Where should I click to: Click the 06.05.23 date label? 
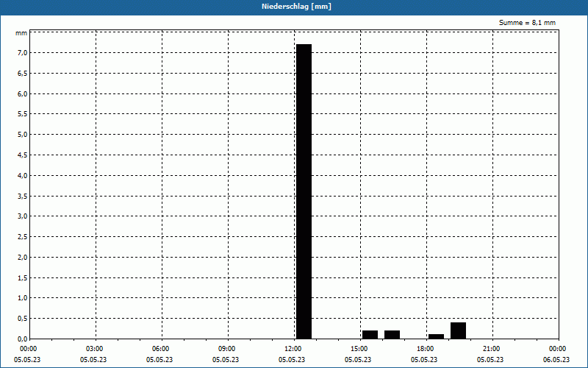pyautogui.click(x=556, y=360)
